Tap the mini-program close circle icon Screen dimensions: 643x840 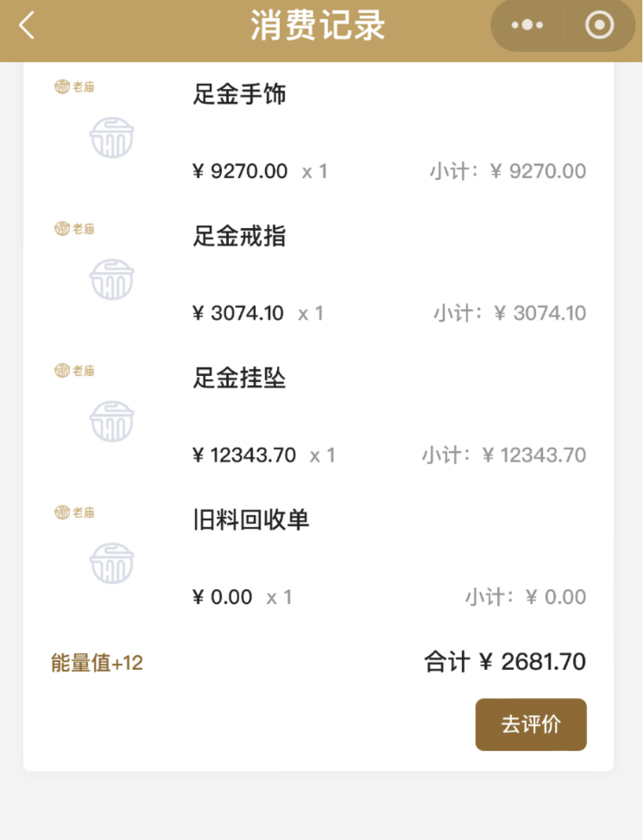(599, 26)
